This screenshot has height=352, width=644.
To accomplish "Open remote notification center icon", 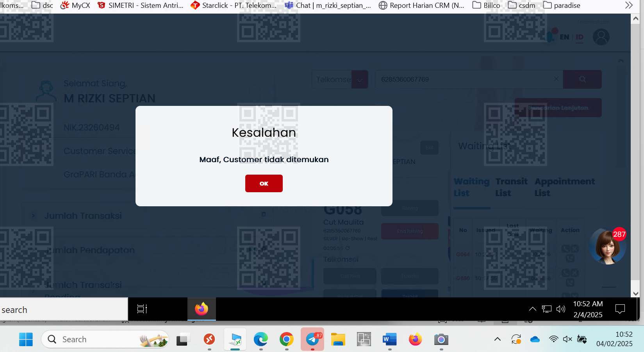I will click(620, 309).
